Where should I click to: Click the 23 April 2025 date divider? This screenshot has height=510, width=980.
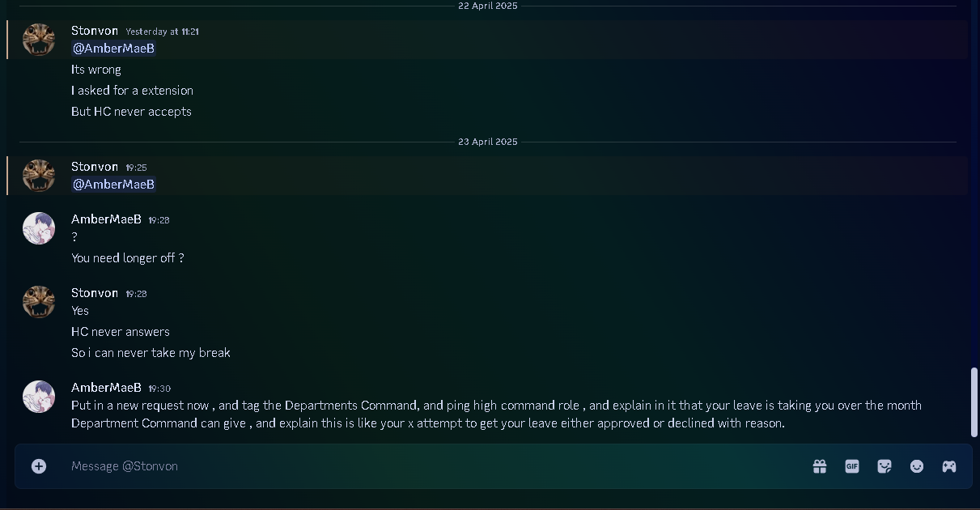click(x=488, y=142)
